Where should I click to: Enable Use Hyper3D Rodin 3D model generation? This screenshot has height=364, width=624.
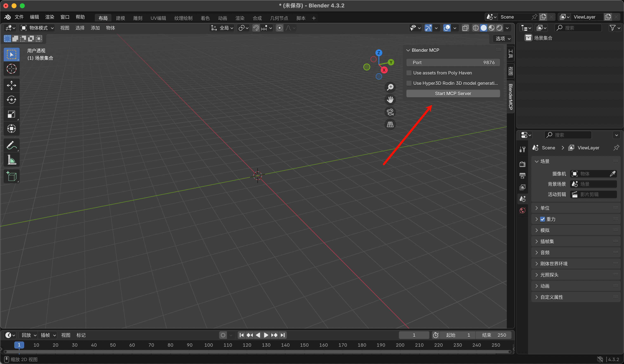pos(409,83)
